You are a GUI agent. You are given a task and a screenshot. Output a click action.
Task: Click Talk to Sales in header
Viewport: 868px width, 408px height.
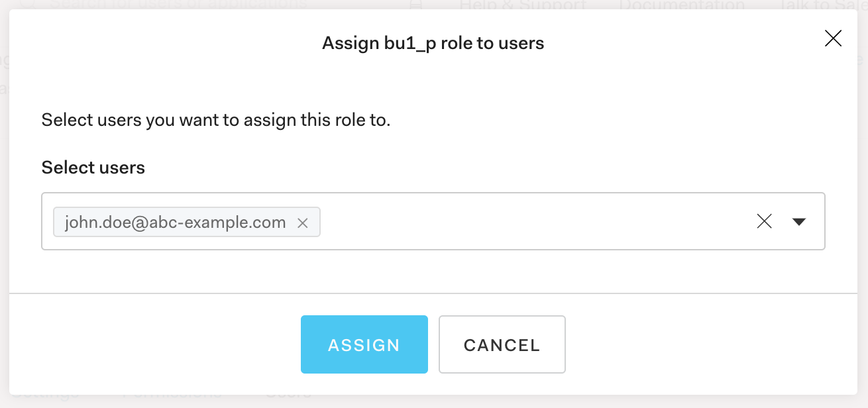pyautogui.click(x=822, y=5)
